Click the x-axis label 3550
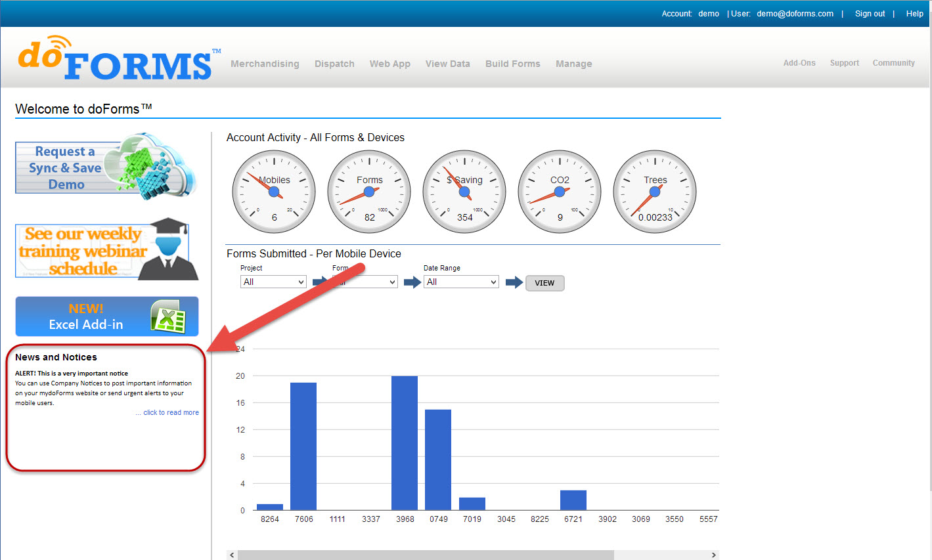Viewport: 932px width, 560px height. (675, 519)
